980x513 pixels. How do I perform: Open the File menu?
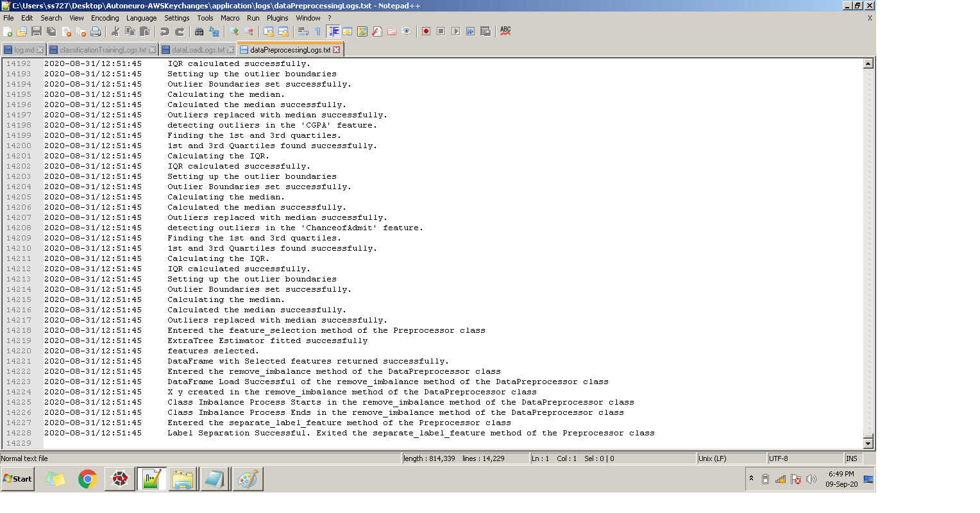[8, 18]
